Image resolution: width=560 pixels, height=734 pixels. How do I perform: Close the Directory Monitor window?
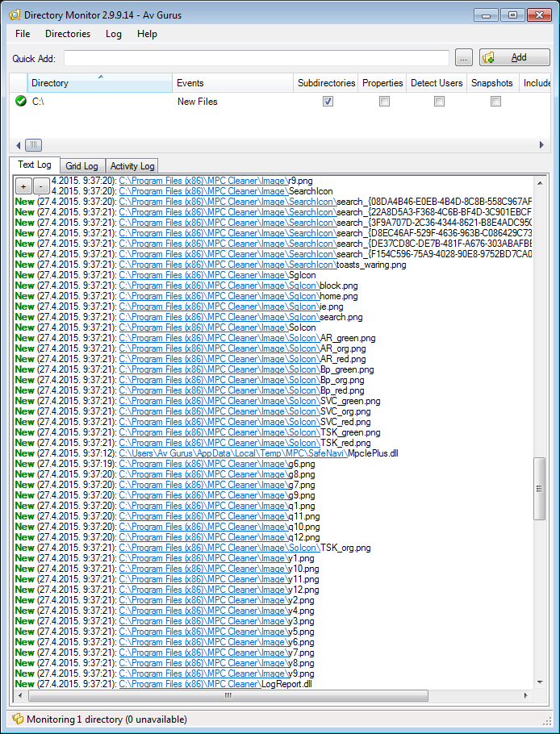click(539, 15)
